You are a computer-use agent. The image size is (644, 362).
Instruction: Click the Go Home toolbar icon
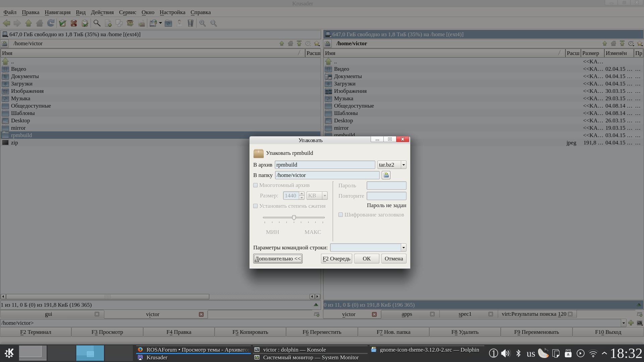click(x=40, y=23)
